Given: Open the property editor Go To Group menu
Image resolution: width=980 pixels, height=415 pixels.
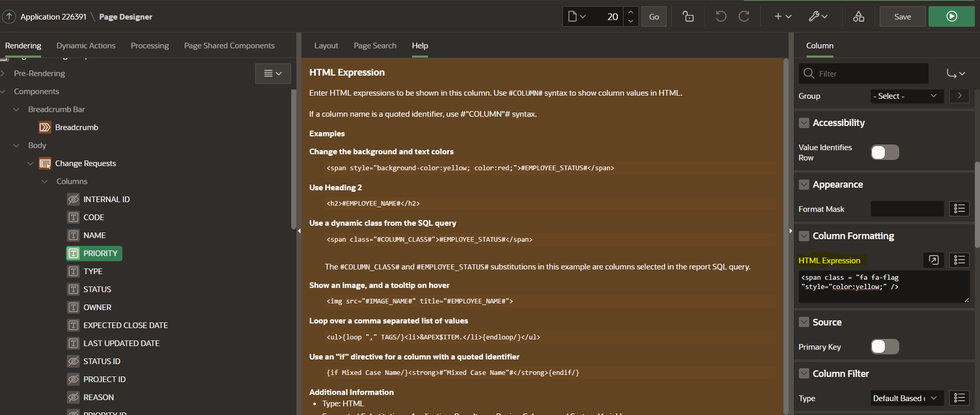Looking at the screenshot, I should point(956,74).
